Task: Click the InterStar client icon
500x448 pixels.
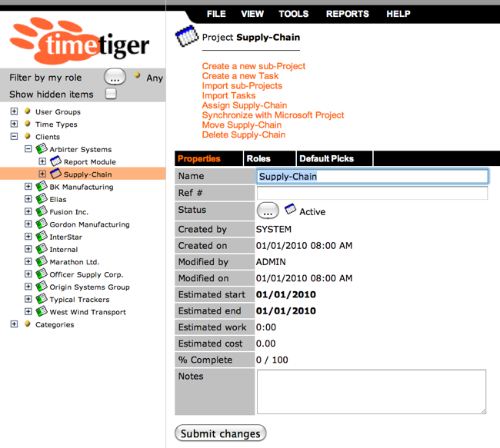Action: click(42, 236)
